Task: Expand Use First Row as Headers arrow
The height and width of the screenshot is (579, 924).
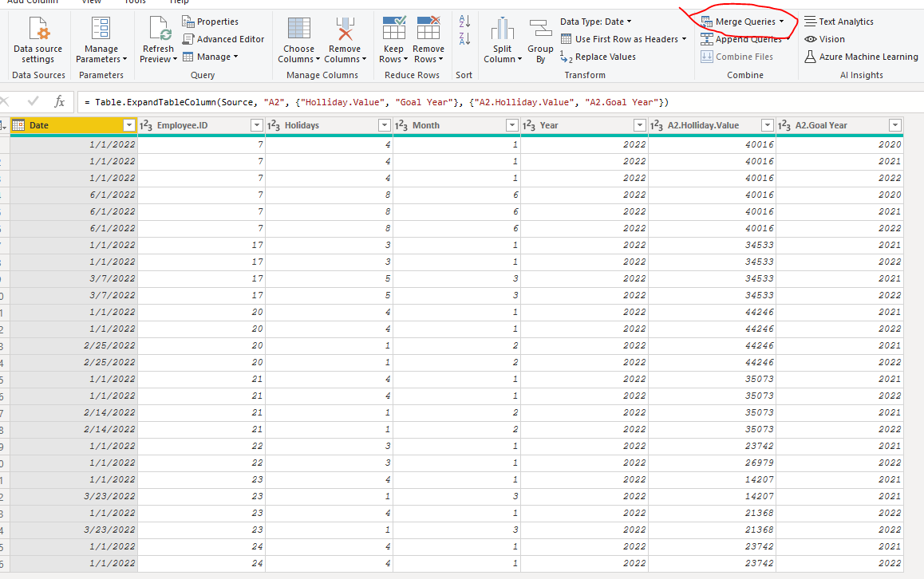Action: click(684, 39)
